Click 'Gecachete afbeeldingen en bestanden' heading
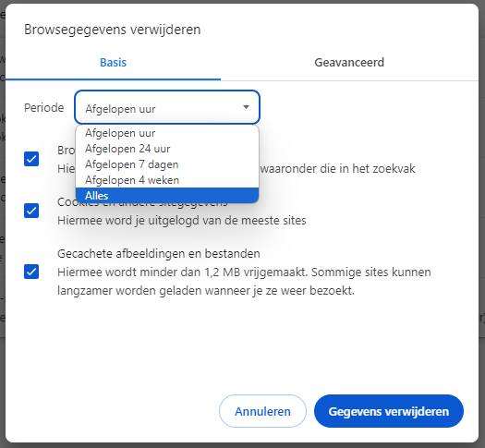 (x=159, y=254)
